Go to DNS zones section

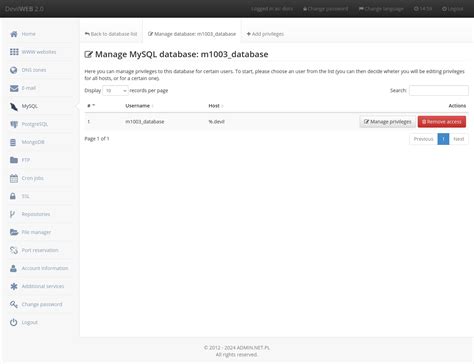pyautogui.click(x=34, y=70)
